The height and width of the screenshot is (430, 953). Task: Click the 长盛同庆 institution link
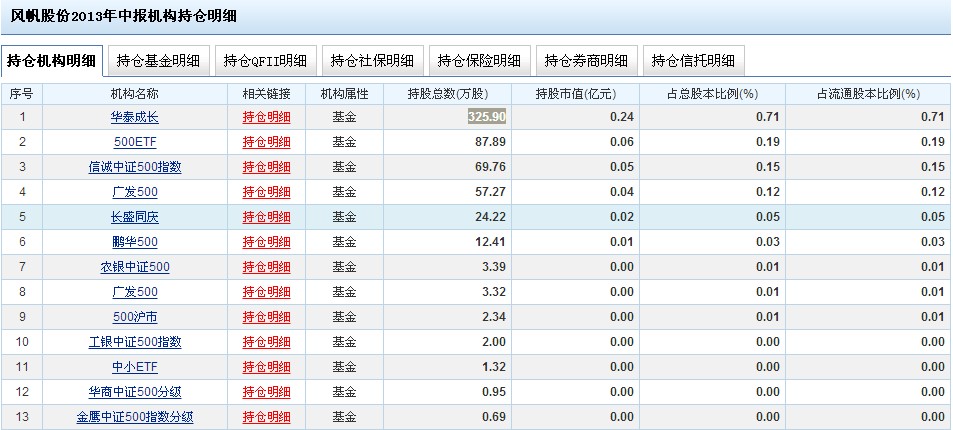pyautogui.click(x=134, y=217)
